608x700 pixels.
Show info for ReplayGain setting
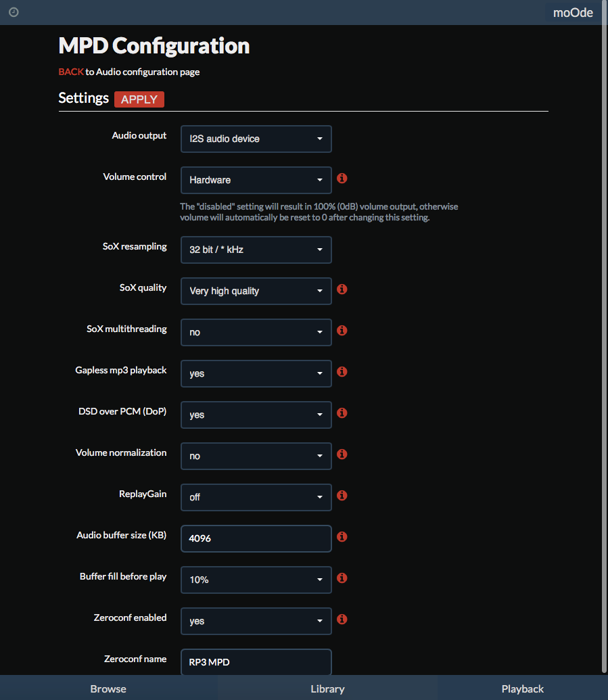coord(342,496)
